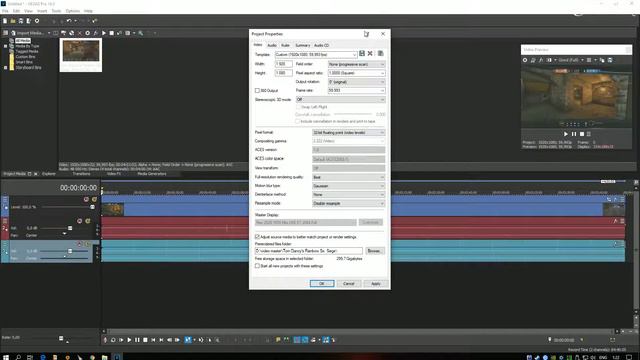Viewport: 640px width, 360px height.
Task: Open Video Preview project settings gear icon
Action: pos(525,60)
